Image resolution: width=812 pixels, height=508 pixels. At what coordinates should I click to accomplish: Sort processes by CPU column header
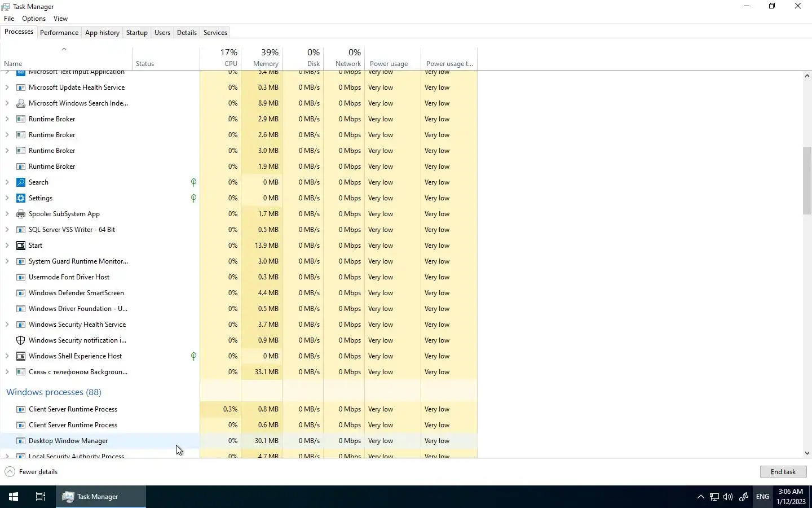coord(220,58)
